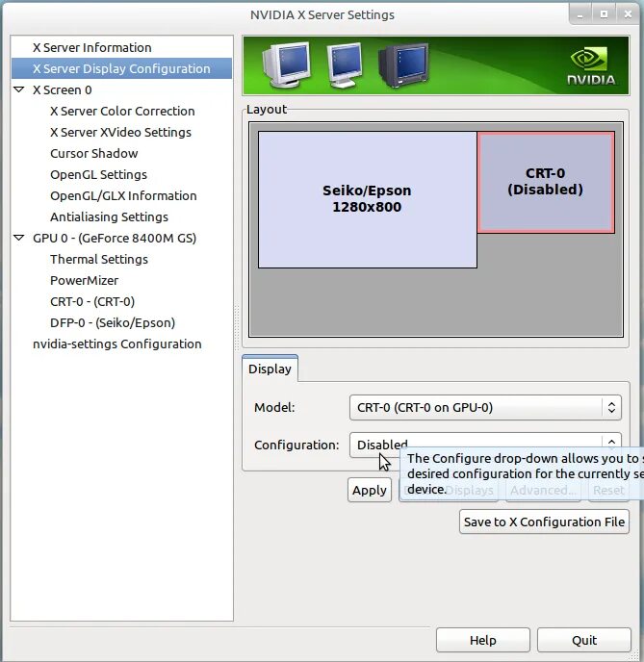Select the X Screen 0 entry
This screenshot has width=644, height=662.
pos(62,89)
